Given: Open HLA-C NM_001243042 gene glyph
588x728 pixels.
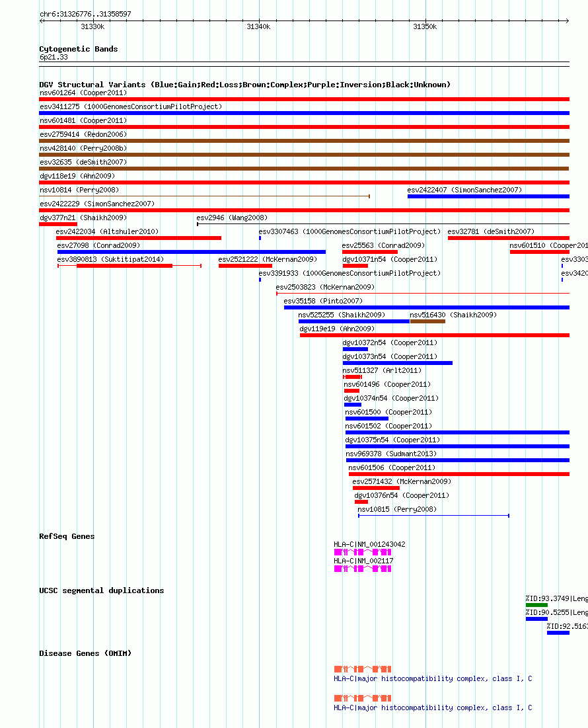Looking at the screenshot, I should 363,553.
